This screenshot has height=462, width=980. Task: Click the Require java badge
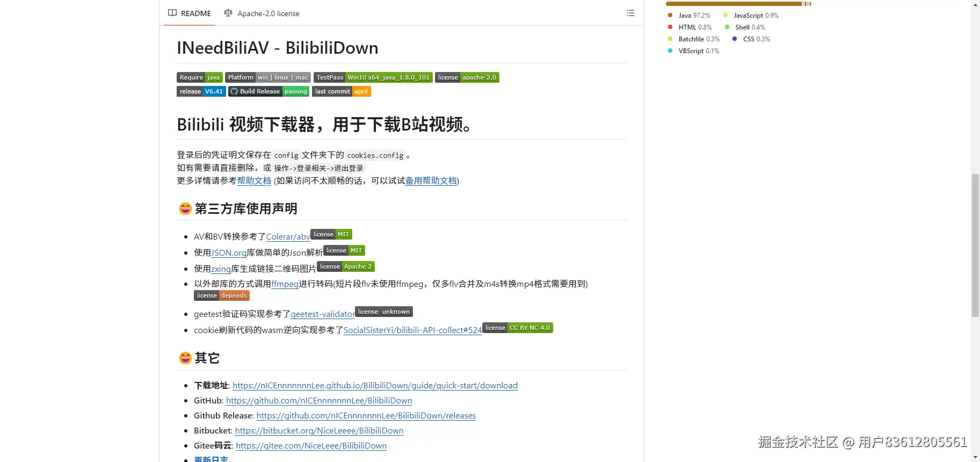coord(200,77)
